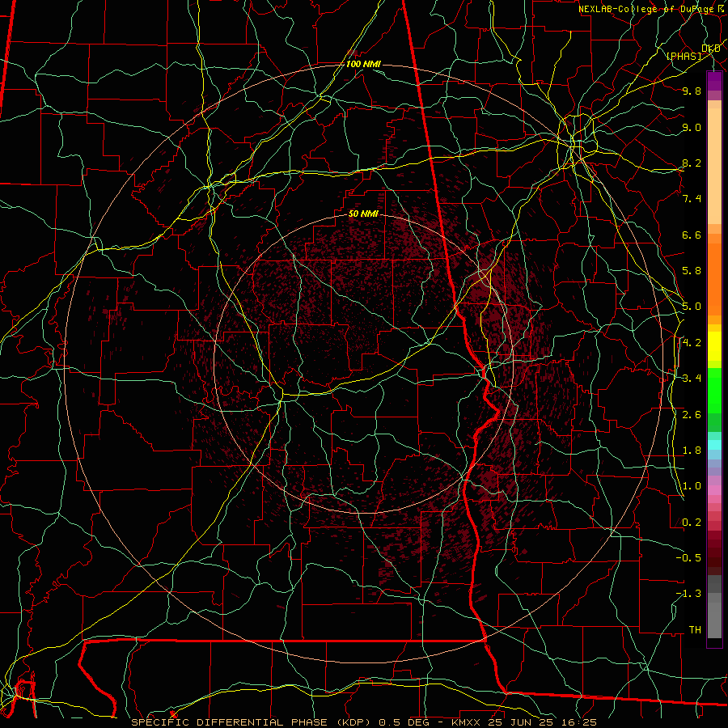Click the [PHAS] units label
This screenshot has width=728, height=728.
coord(684,56)
